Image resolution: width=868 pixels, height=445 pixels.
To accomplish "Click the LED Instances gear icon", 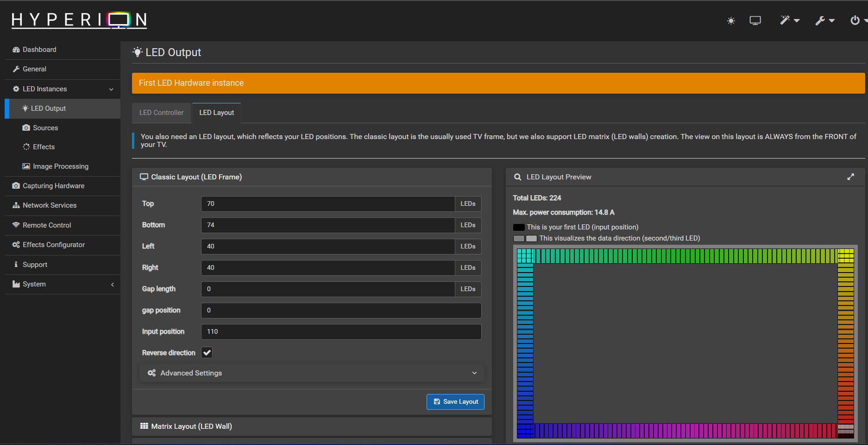I will pyautogui.click(x=16, y=89).
